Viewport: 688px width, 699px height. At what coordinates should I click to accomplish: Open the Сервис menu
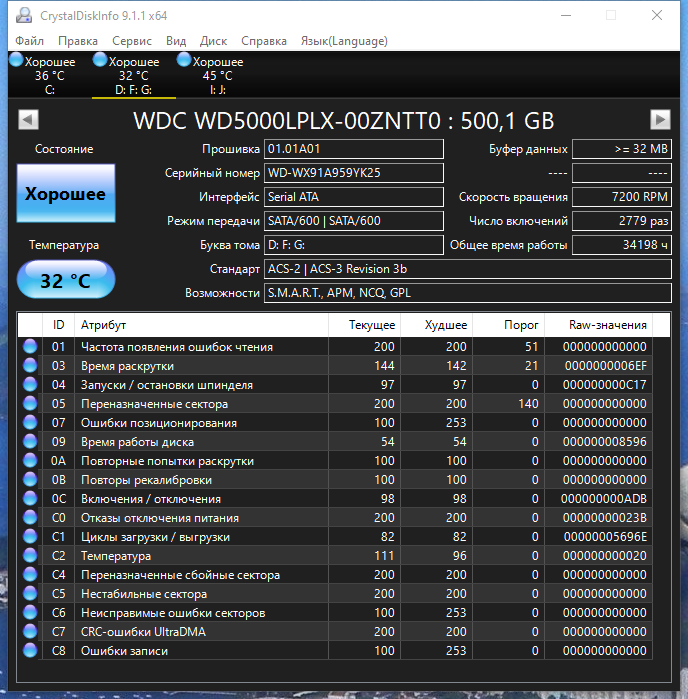[x=132, y=41]
